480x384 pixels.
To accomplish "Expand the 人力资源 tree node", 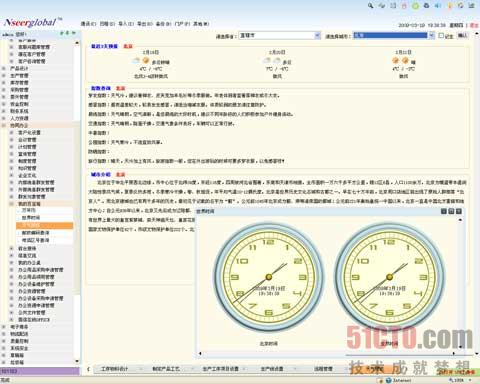I will pyautogui.click(x=4, y=118).
